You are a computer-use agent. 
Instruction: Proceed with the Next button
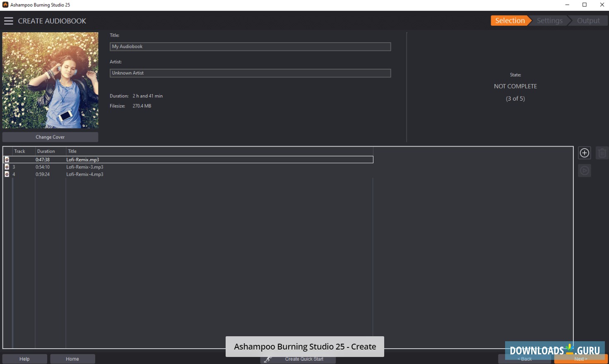pos(581,359)
